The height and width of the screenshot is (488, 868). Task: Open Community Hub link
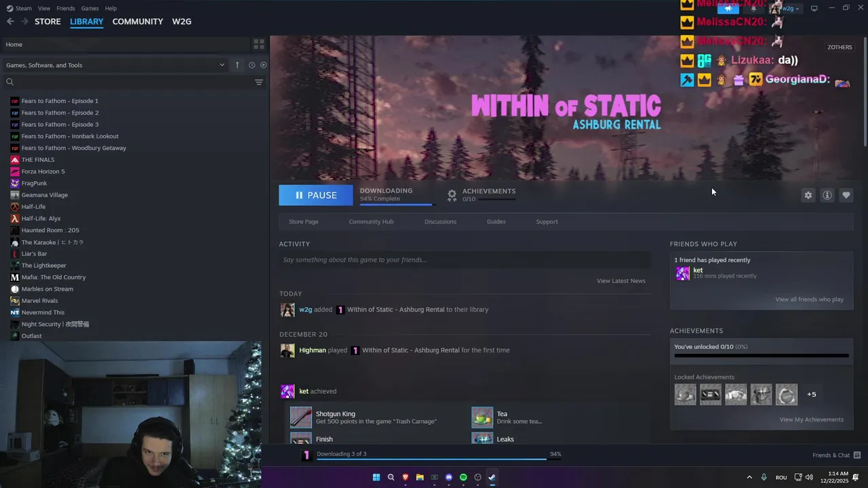pos(371,222)
